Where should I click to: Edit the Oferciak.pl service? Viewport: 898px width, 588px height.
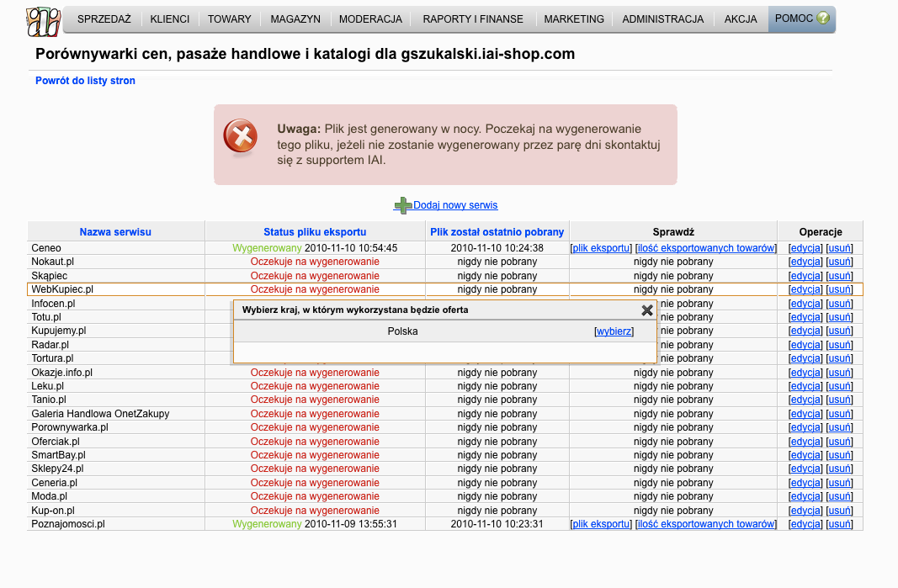tap(805, 442)
